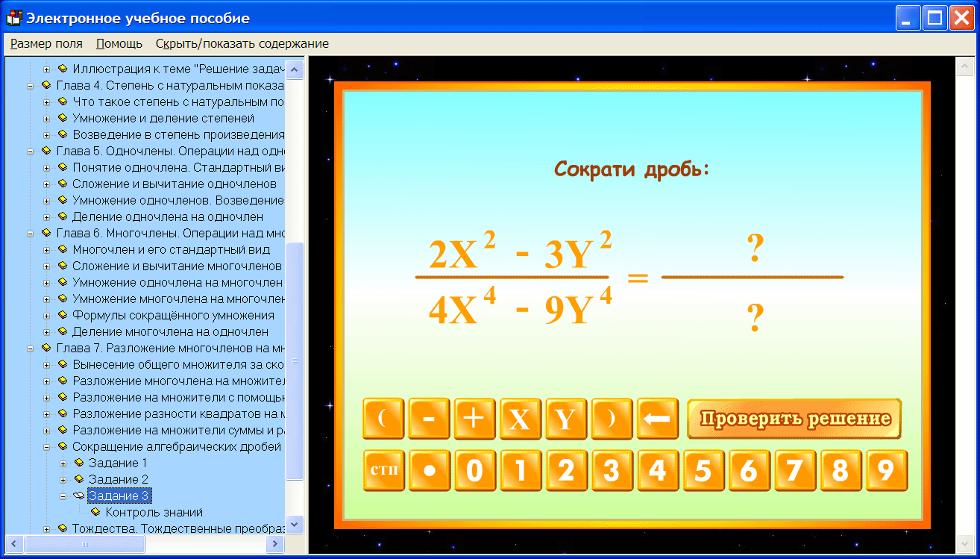Click digit 5 key

pos(703,470)
